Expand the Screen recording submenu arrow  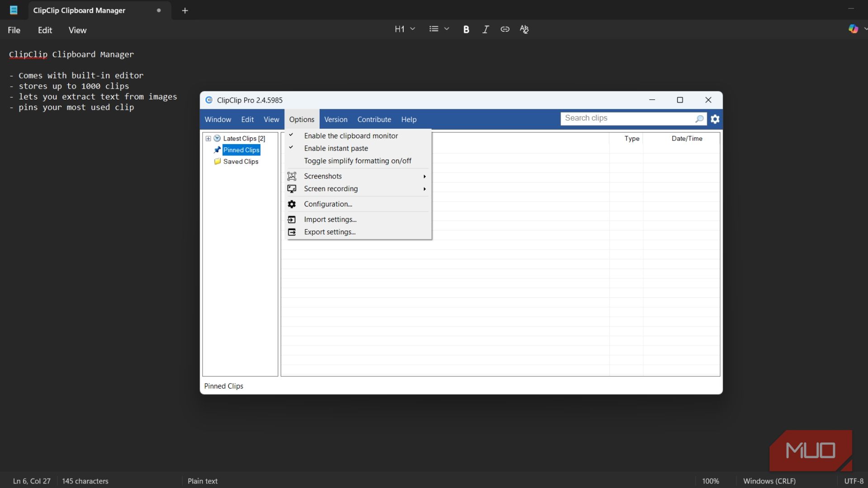(425, 189)
